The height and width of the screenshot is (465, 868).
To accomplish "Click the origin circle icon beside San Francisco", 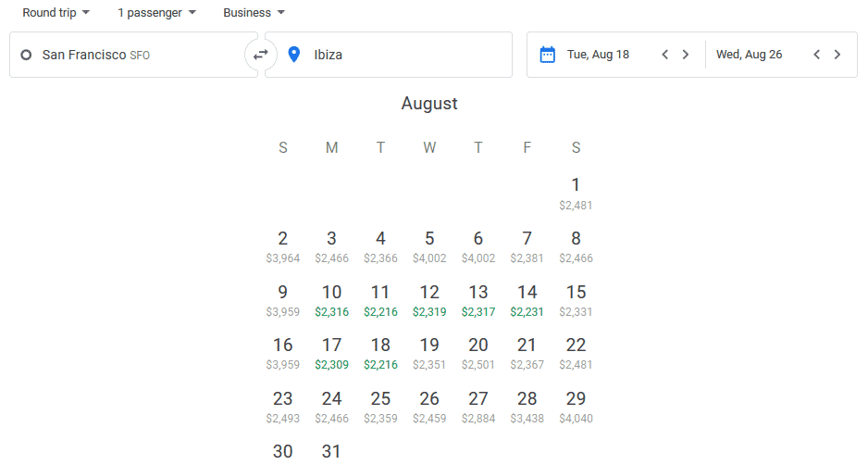I will tap(26, 55).
